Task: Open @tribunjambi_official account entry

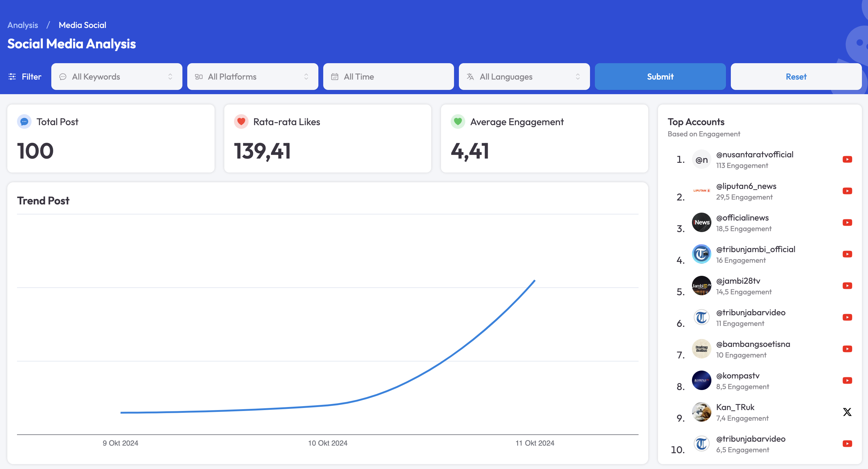Action: pyautogui.click(x=755, y=249)
